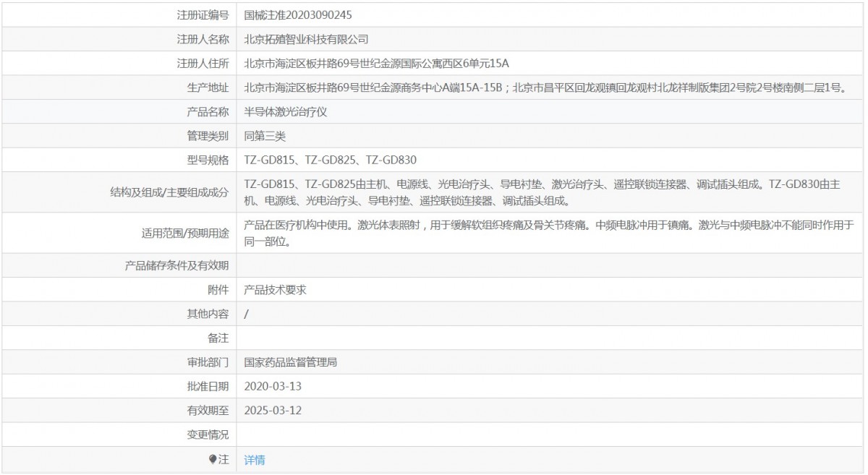Click the 结构及组成/主要组成成分 label

click(x=169, y=192)
